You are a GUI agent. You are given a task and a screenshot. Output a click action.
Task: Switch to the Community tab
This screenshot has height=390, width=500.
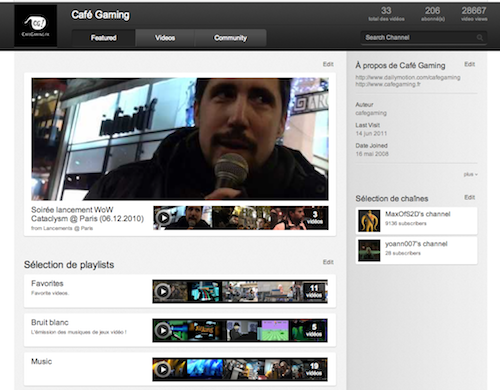[x=230, y=38]
